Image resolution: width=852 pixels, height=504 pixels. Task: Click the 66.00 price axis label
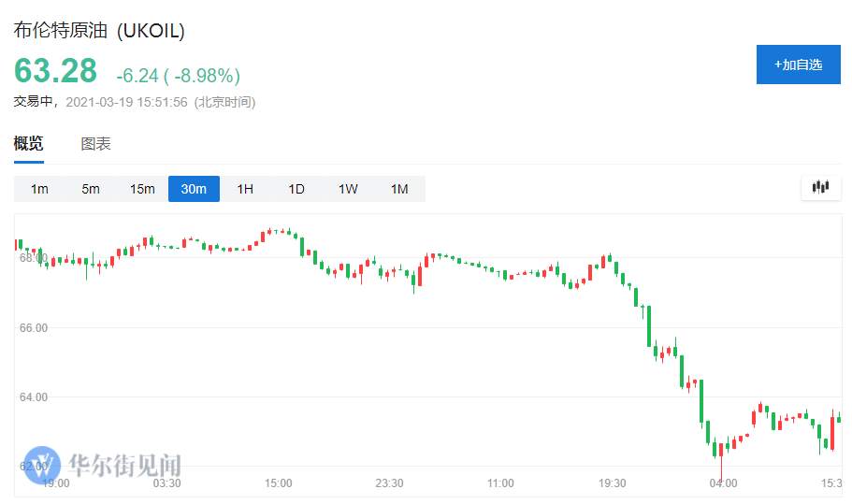pyautogui.click(x=34, y=328)
